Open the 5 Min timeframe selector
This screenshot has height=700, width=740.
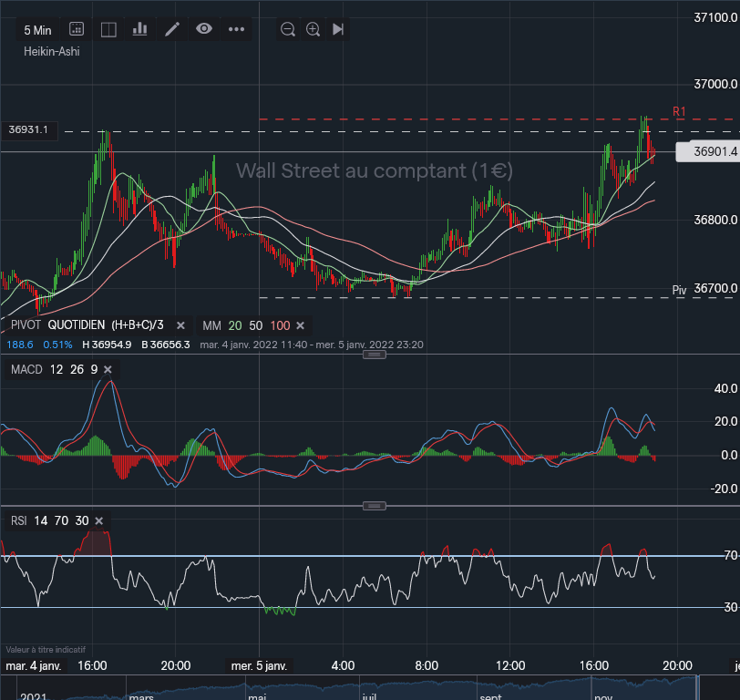coord(37,30)
